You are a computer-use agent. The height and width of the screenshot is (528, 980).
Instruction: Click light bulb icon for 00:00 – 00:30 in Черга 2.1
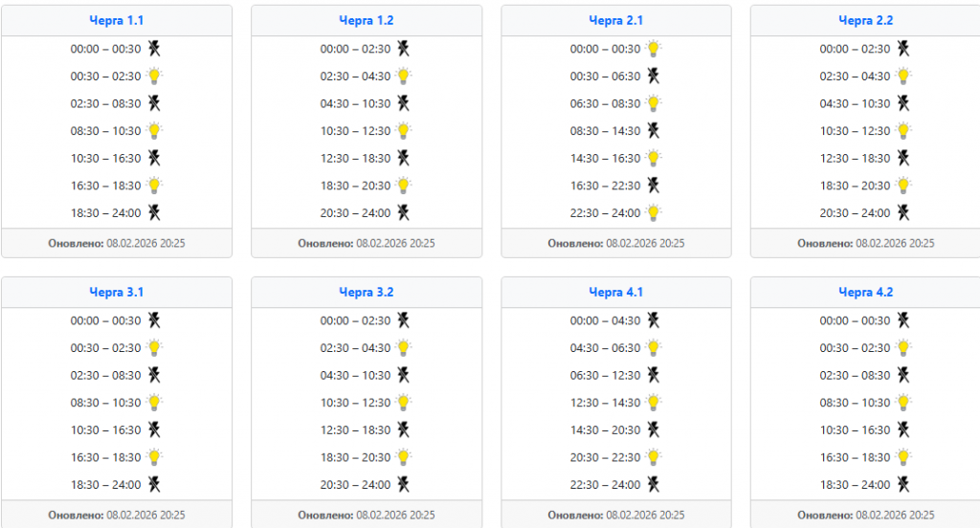pyautogui.click(x=654, y=49)
